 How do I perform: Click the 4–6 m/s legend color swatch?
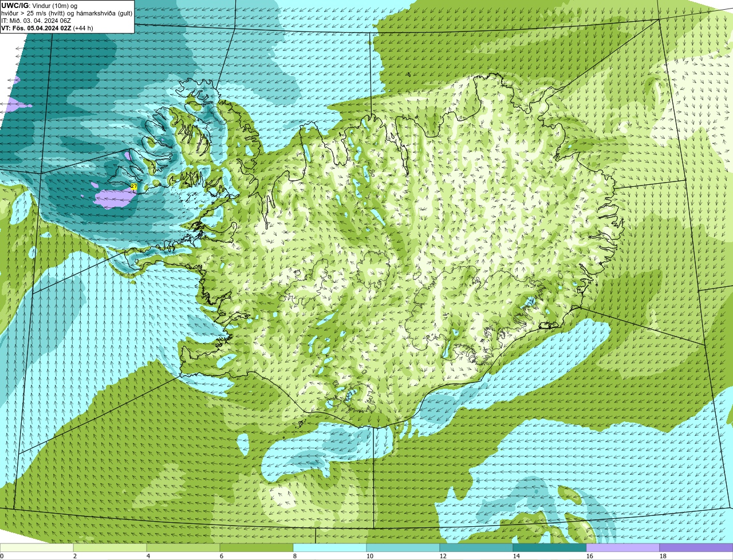[183, 547]
